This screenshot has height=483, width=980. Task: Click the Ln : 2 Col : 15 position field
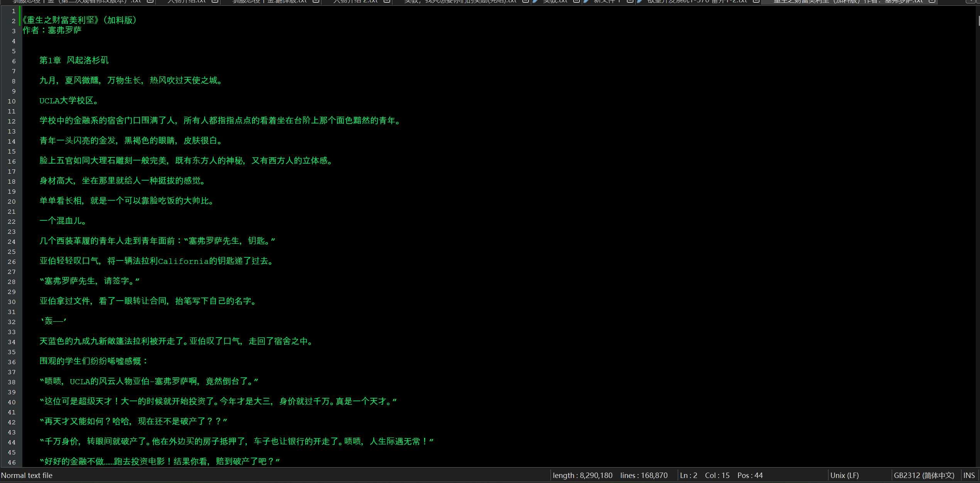(721, 475)
